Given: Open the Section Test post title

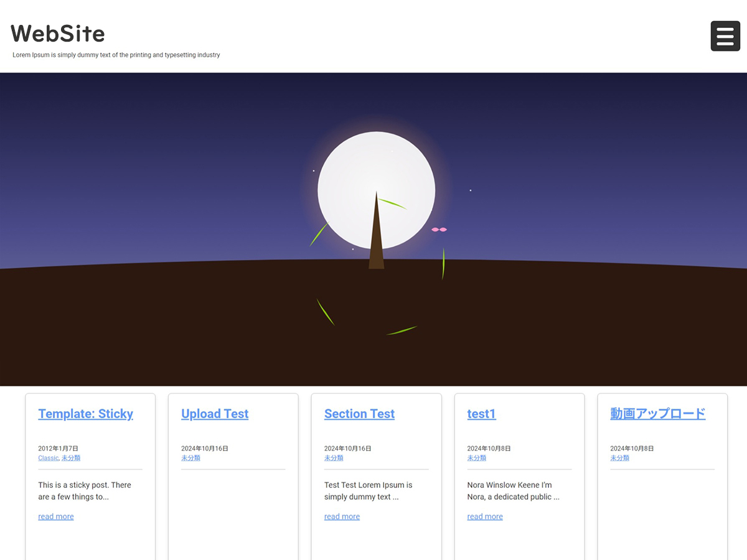Looking at the screenshot, I should point(359,414).
